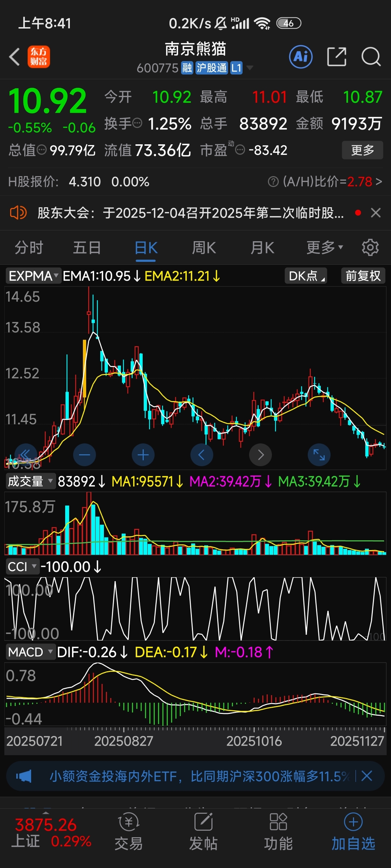The image size is (391, 868).
Task: Switch 前复权 adjustment mode
Action: pyautogui.click(x=363, y=276)
